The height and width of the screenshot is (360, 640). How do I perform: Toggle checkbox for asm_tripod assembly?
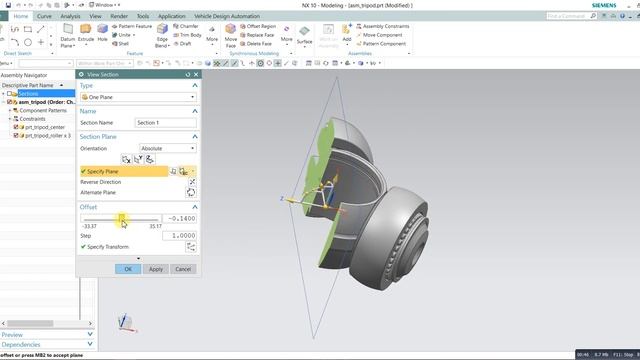[9, 102]
